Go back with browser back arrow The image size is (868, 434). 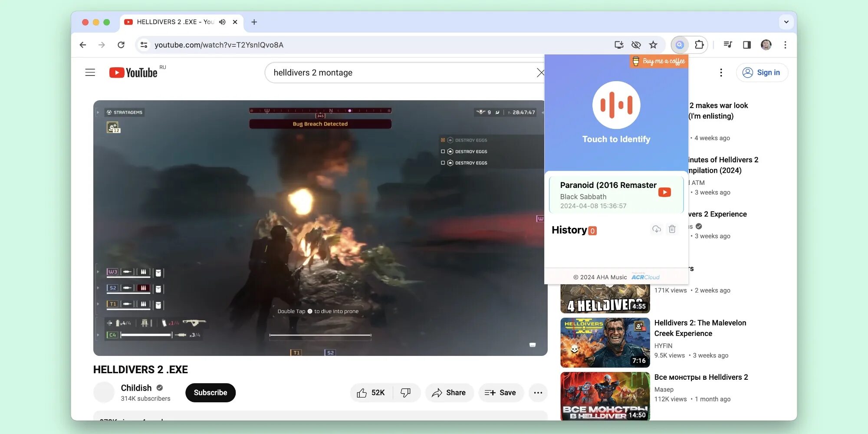(x=83, y=45)
